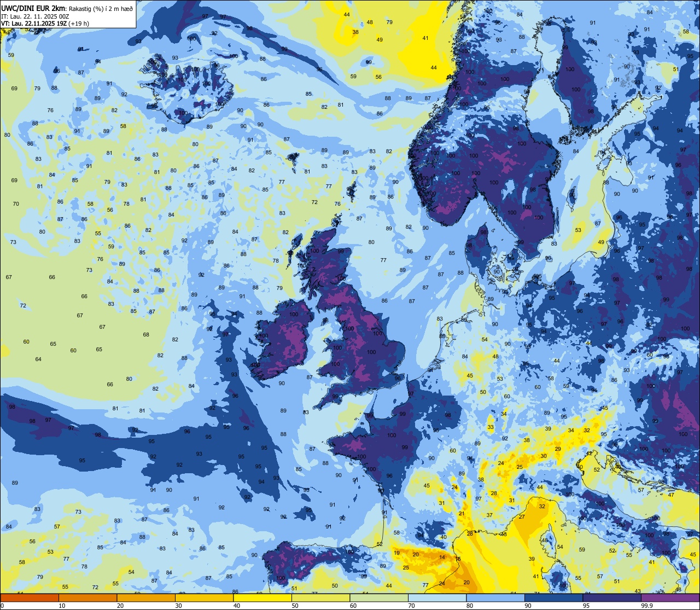Click the medium blue 80–90 legend swatch
Image resolution: width=700 pixels, height=610 pixels.
tap(495, 597)
